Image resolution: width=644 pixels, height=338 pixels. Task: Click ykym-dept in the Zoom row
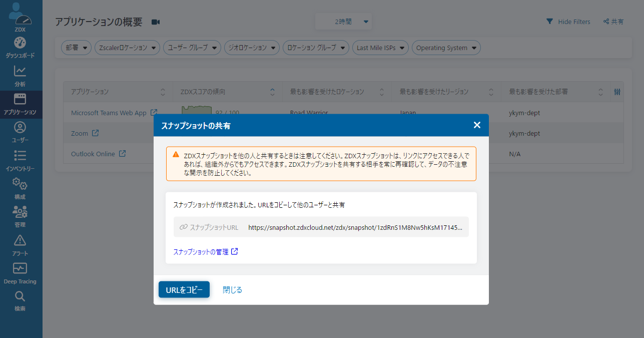tap(524, 133)
